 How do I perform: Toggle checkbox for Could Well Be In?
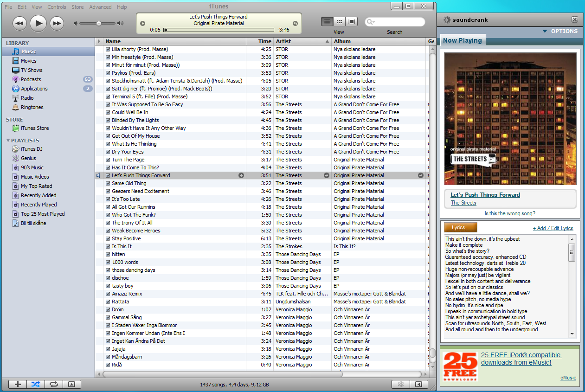[108, 112]
